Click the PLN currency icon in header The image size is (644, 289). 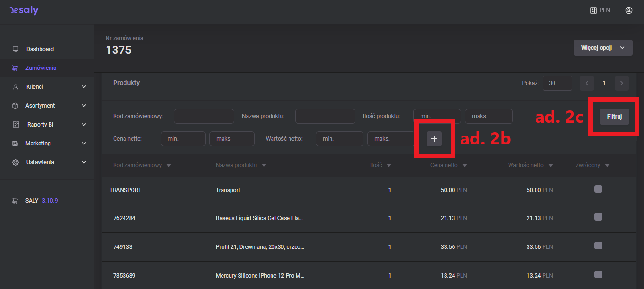pyautogui.click(x=594, y=10)
